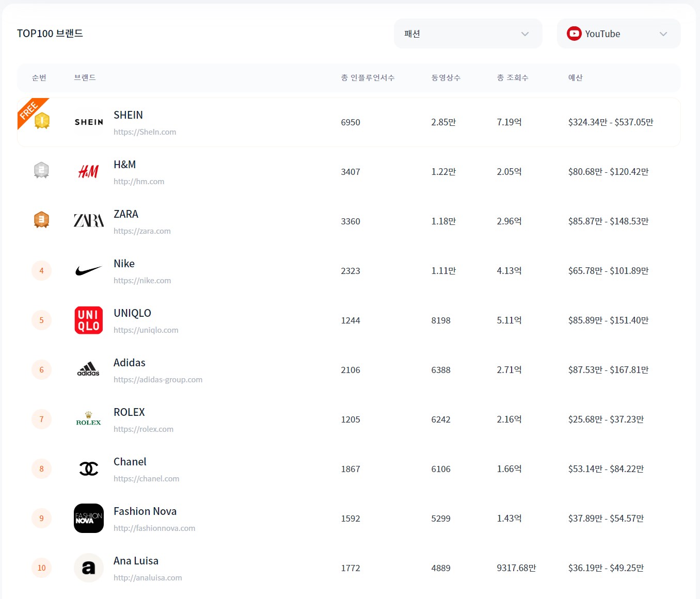Click the silver rank 2 medal
Screen dimensions: 700x599
click(x=41, y=170)
